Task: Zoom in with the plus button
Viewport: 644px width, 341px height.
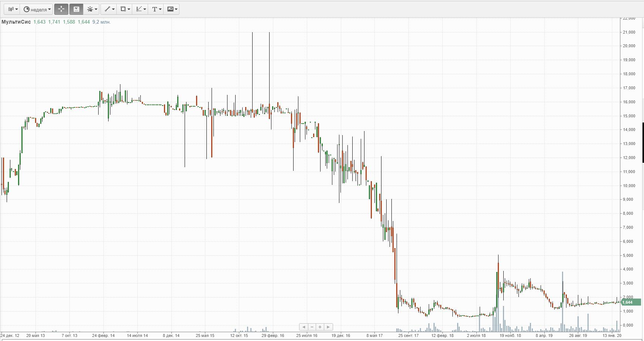Action: point(320,327)
